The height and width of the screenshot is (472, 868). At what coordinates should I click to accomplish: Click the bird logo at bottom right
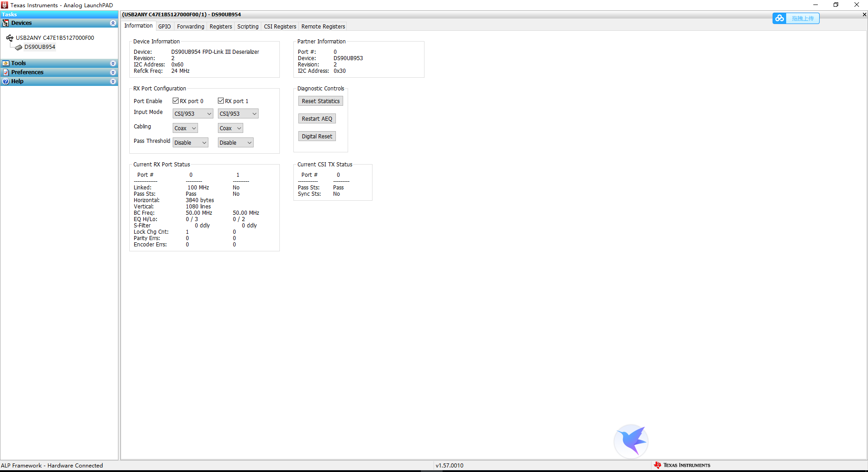(631, 441)
